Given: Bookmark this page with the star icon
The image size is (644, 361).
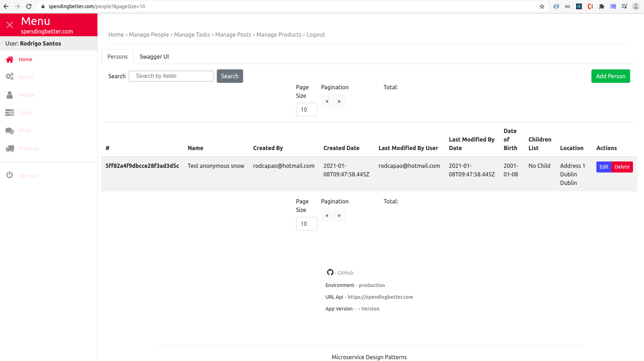Looking at the screenshot, I should coord(542,6).
